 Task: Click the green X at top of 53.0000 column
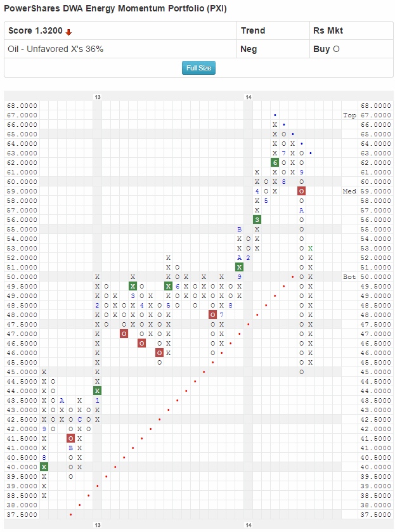(x=310, y=248)
